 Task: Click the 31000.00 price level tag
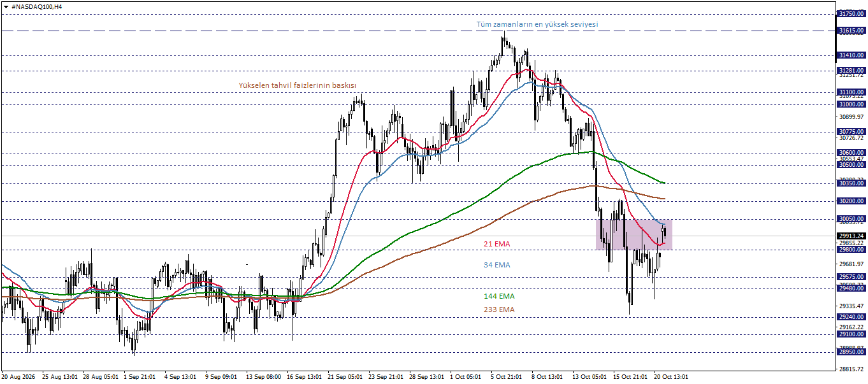click(851, 104)
